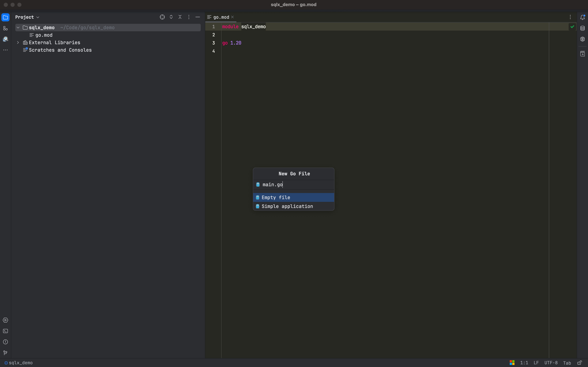Click UTF-8 encoding in status bar
The height and width of the screenshot is (367, 588).
coord(551,363)
